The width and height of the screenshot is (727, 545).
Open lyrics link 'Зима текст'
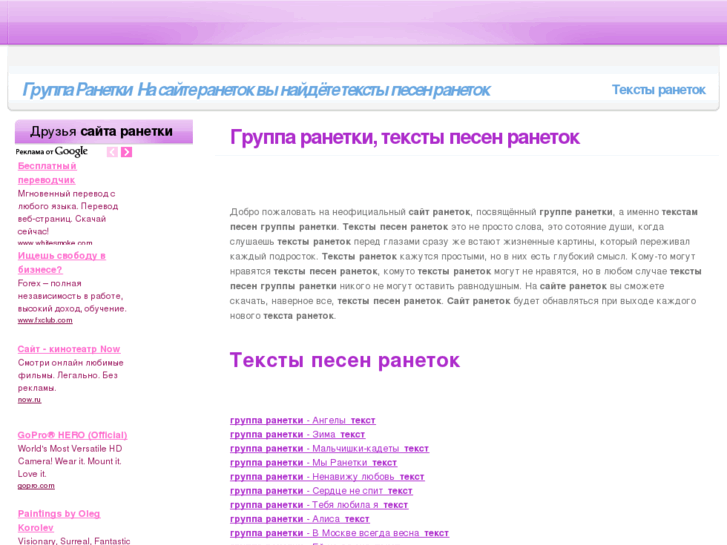(x=297, y=435)
